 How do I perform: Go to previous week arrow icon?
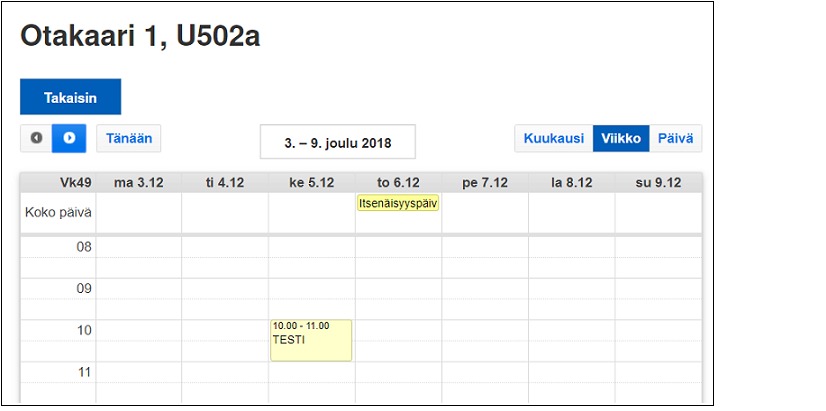[x=37, y=138]
